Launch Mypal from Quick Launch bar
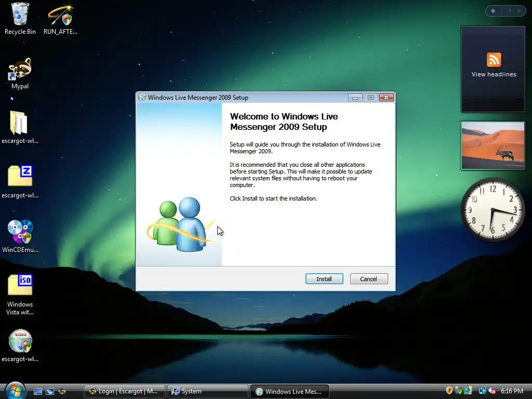 [x=62, y=391]
